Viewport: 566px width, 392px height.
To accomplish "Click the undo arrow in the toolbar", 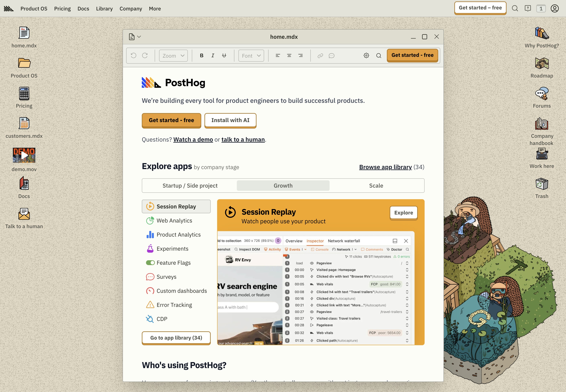I will 133,55.
